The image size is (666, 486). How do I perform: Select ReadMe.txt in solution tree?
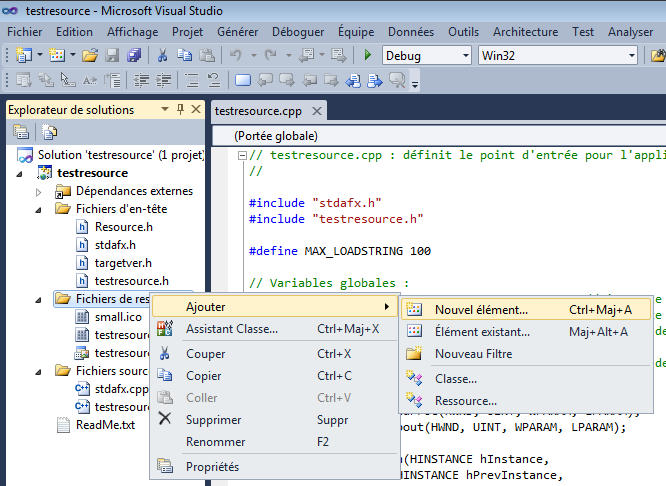click(105, 425)
